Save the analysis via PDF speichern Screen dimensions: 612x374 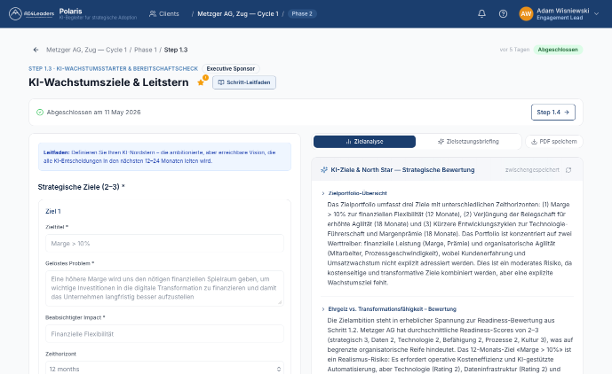pos(554,142)
